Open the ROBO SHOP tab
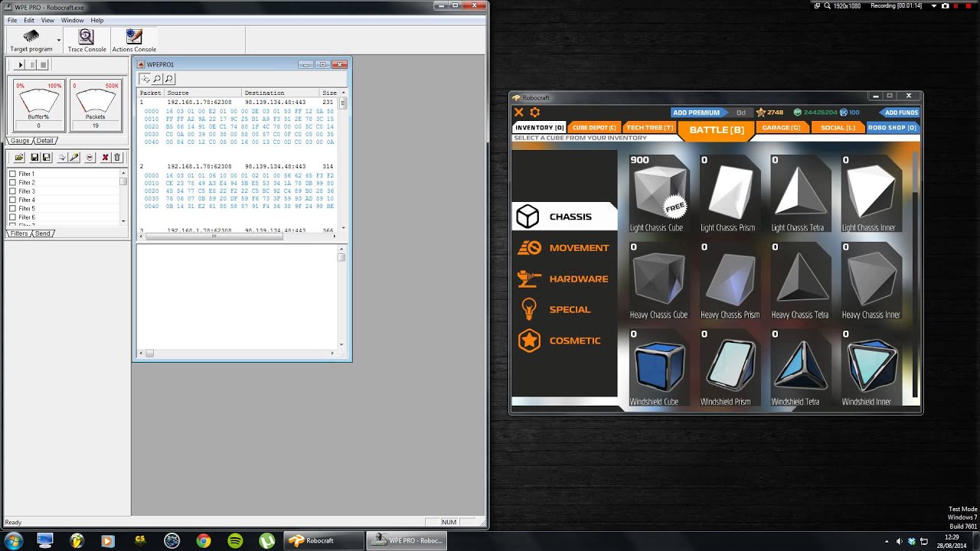 pyautogui.click(x=892, y=128)
